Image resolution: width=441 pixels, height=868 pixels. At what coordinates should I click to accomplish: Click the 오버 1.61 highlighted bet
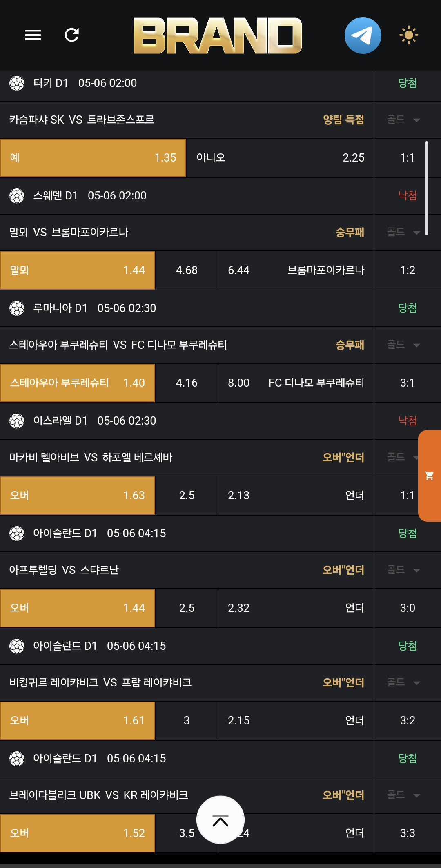coord(78,721)
